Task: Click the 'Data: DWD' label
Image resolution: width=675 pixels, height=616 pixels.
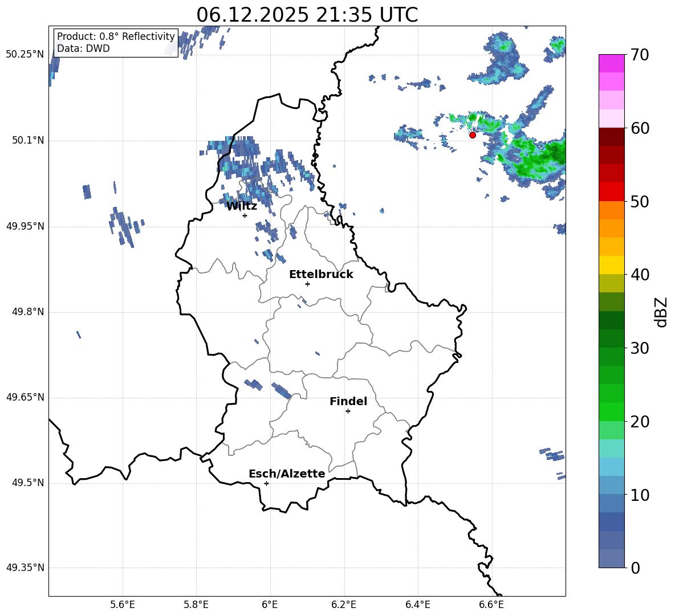Action: (x=83, y=48)
